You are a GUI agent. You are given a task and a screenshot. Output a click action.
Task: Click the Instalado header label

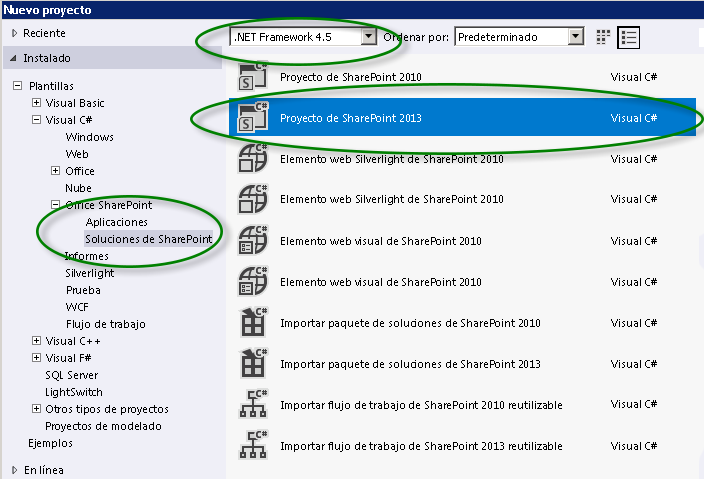[47, 58]
